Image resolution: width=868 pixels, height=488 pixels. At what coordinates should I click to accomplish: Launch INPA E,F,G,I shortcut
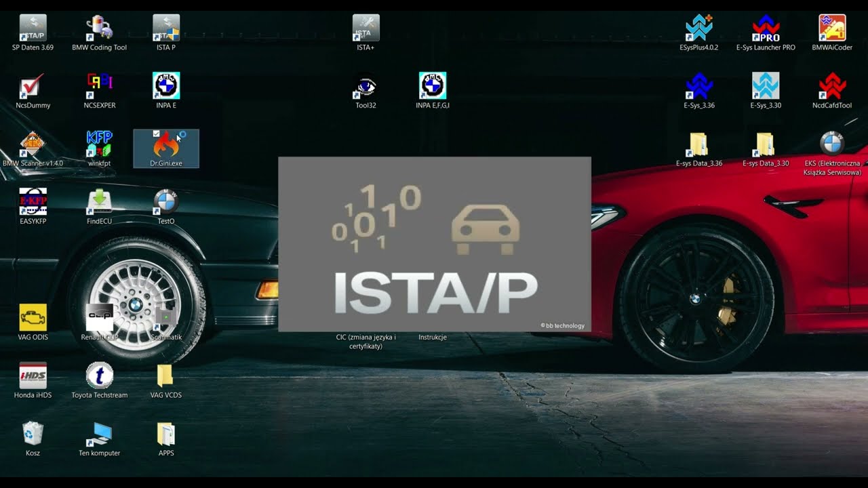(433, 86)
